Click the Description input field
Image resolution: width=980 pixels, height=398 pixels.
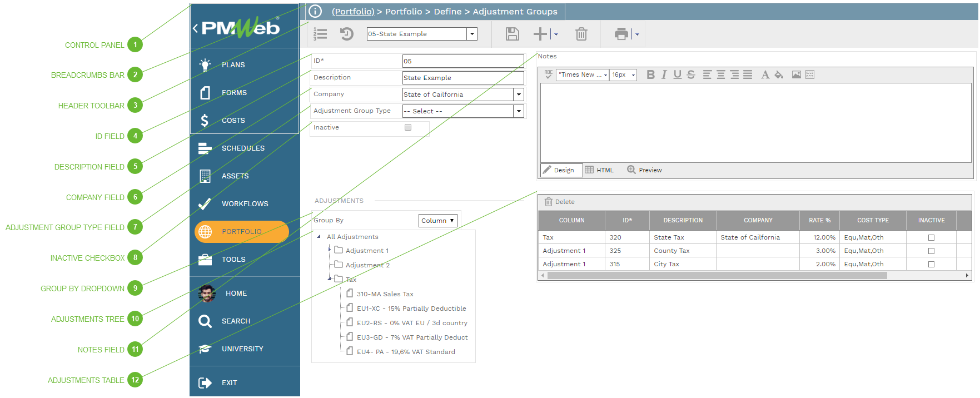click(x=462, y=78)
